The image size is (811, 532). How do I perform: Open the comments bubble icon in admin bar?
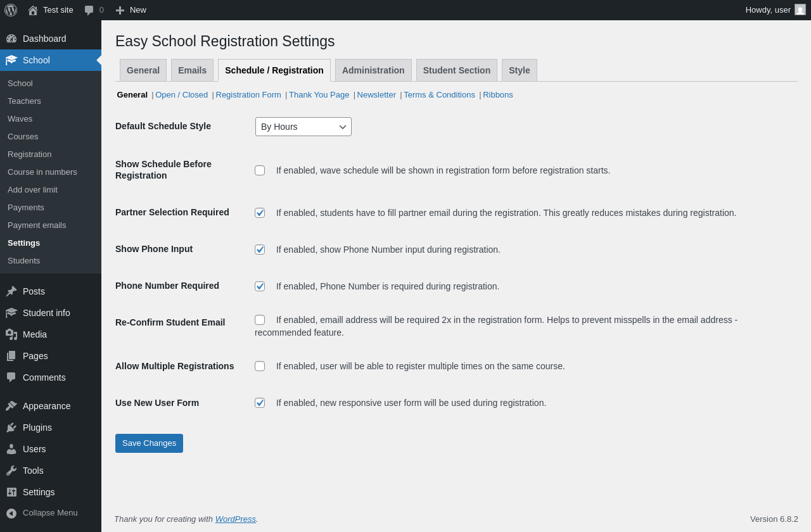coord(89,10)
